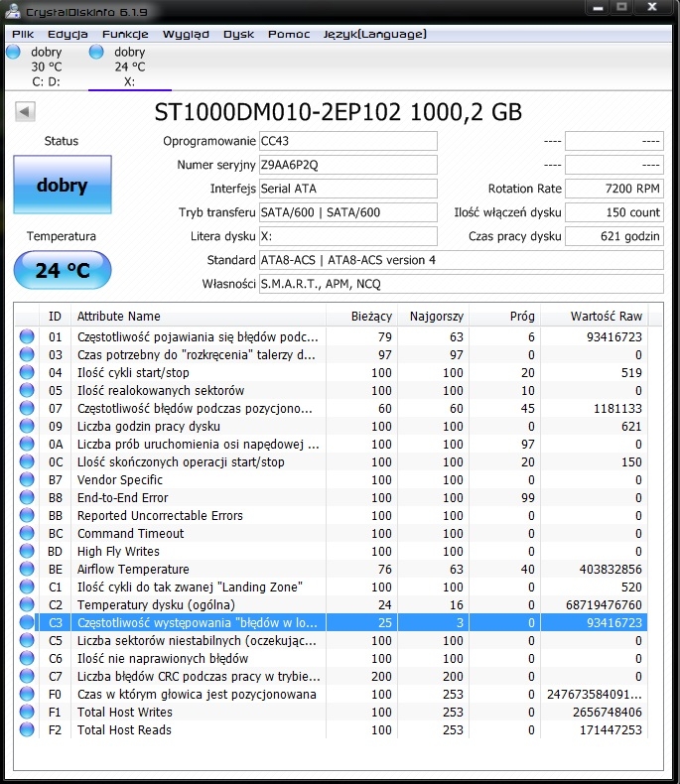680x784 pixels.
Task: Click the blue 'dobry' health status button
Action: click(x=63, y=185)
